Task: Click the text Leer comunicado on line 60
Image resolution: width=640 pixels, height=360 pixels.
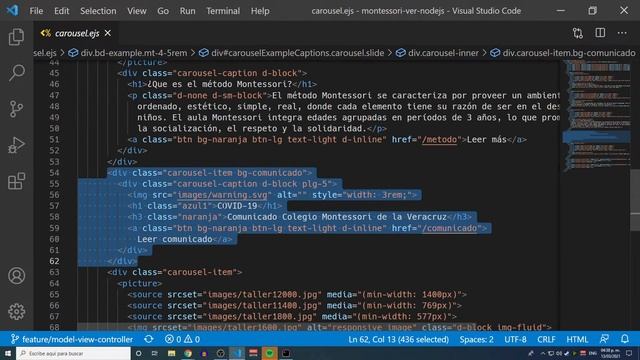Action: coord(175,239)
